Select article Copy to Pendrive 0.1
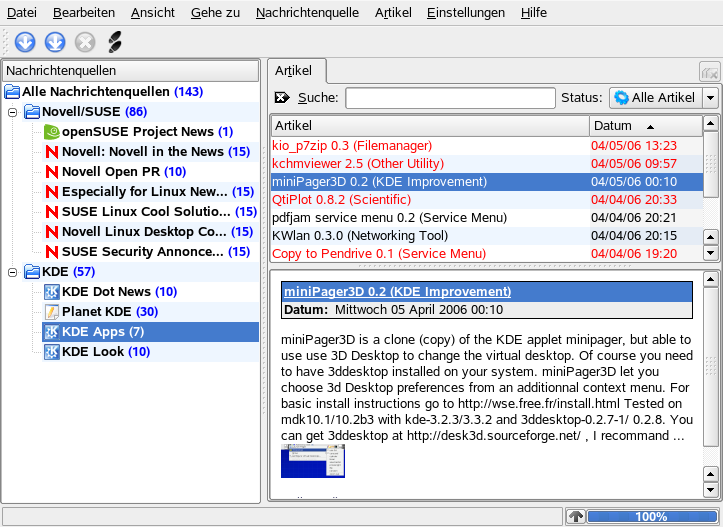 (x=486, y=254)
